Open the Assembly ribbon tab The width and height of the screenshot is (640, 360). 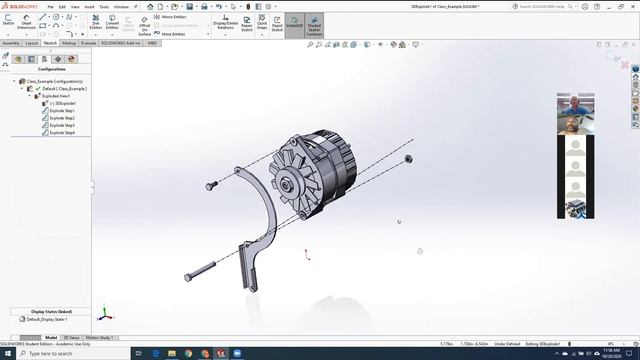(11, 43)
